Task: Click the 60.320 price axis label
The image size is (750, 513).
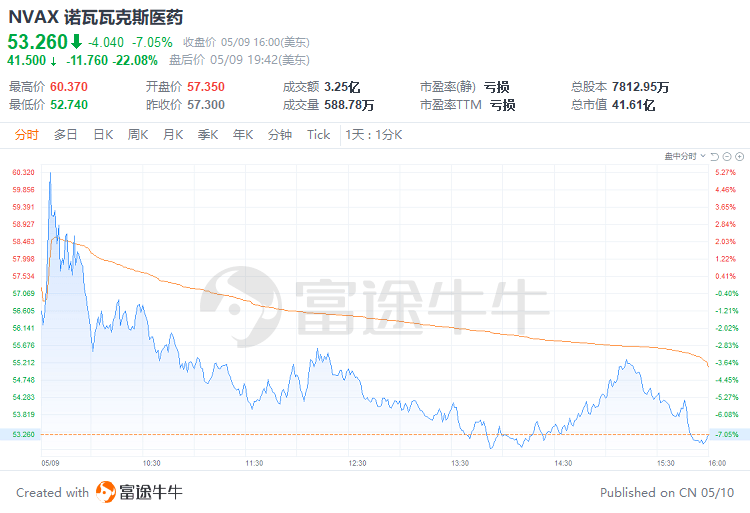Action: (x=23, y=172)
